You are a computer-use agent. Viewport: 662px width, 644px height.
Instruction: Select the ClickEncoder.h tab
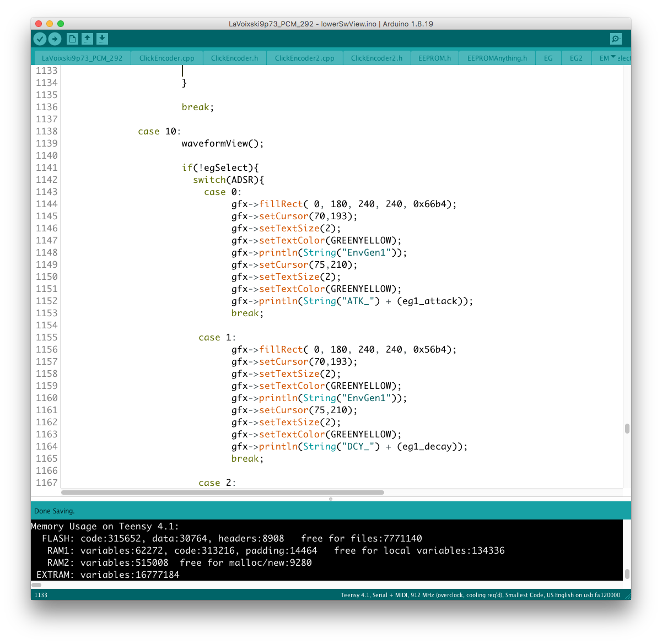point(234,58)
